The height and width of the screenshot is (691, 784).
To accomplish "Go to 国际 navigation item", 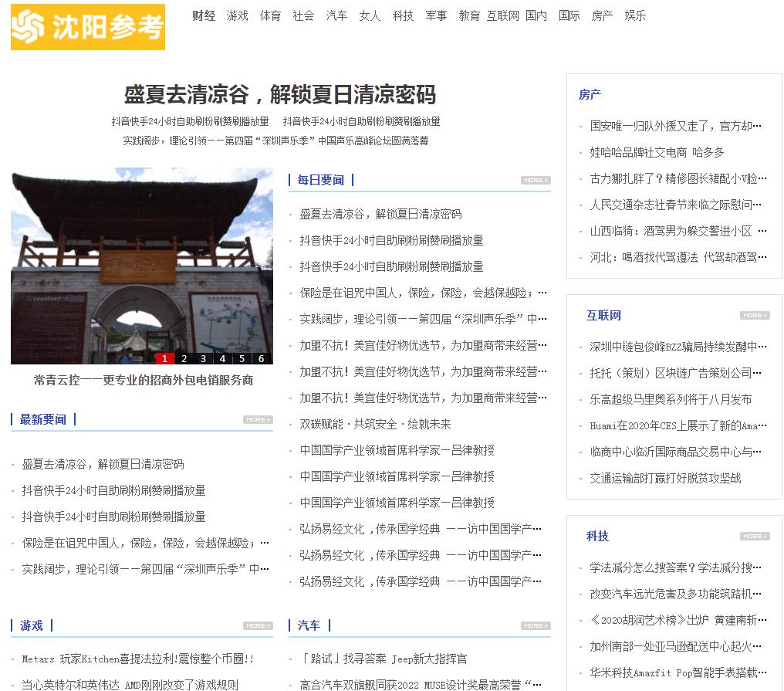I will (569, 15).
